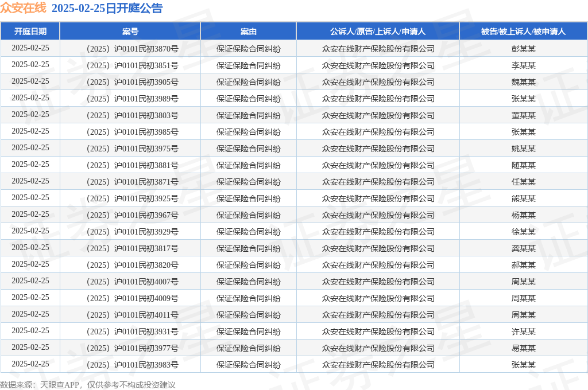The height and width of the screenshot is (390, 588).
Task: Click the date in the 3983号 row
Action: point(30,364)
